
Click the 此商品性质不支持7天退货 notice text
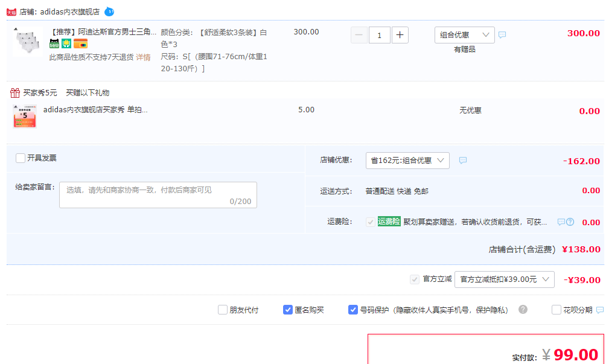[92, 57]
